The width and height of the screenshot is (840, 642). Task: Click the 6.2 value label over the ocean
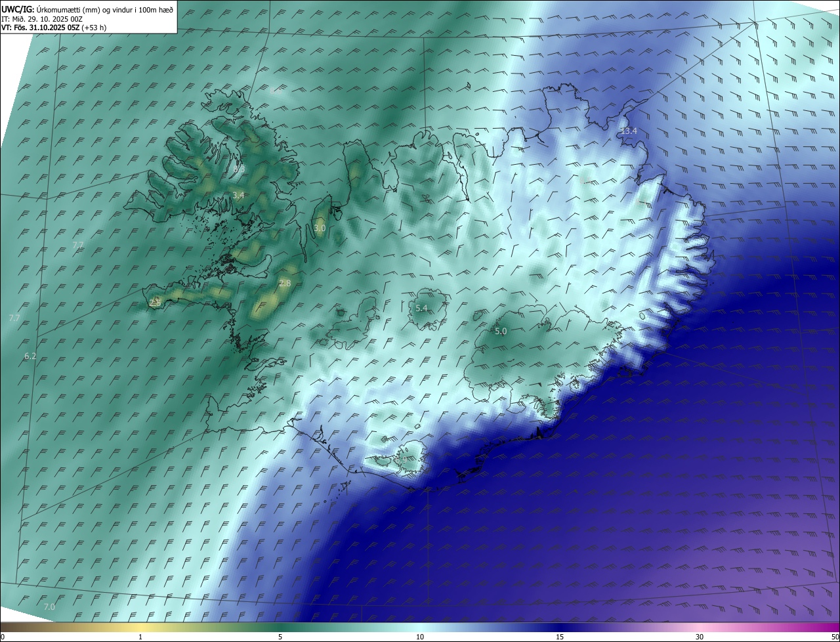30,356
